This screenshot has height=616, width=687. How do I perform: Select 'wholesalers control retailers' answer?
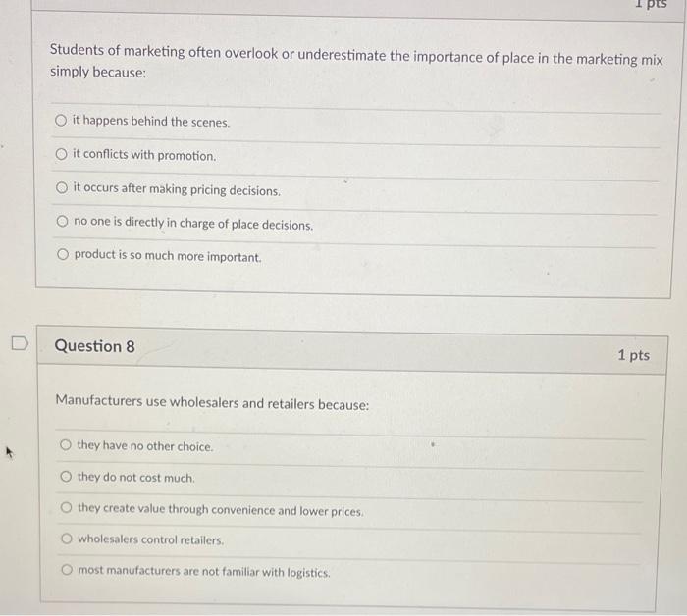pos(66,539)
